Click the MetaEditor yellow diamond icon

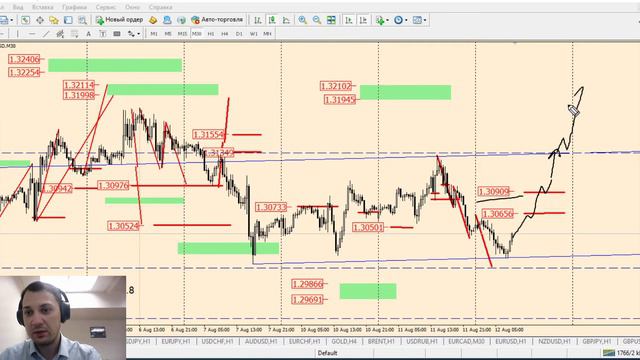pos(153,20)
